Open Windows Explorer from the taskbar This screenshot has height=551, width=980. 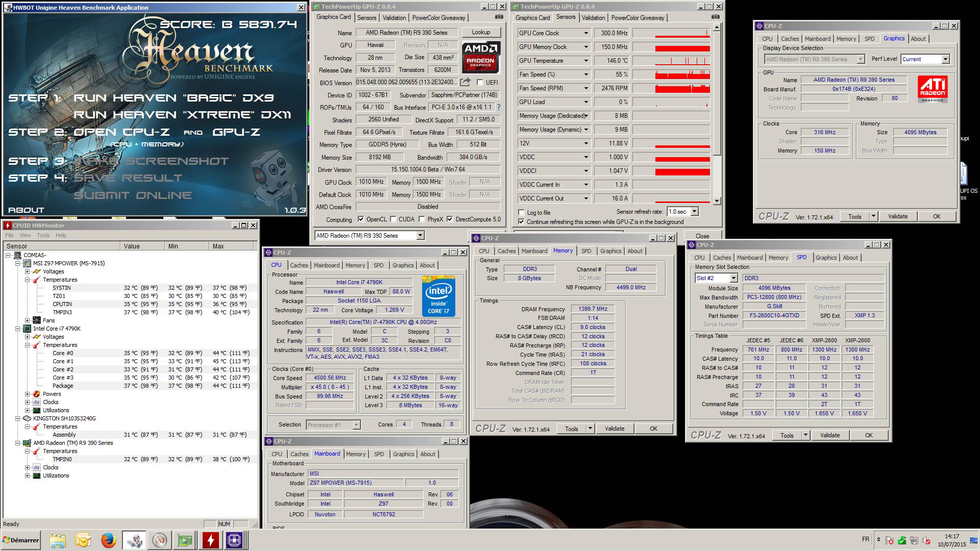58,540
